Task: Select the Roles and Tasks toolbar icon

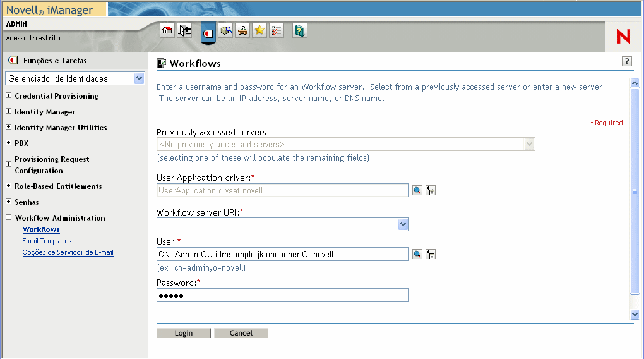Action: [x=208, y=33]
